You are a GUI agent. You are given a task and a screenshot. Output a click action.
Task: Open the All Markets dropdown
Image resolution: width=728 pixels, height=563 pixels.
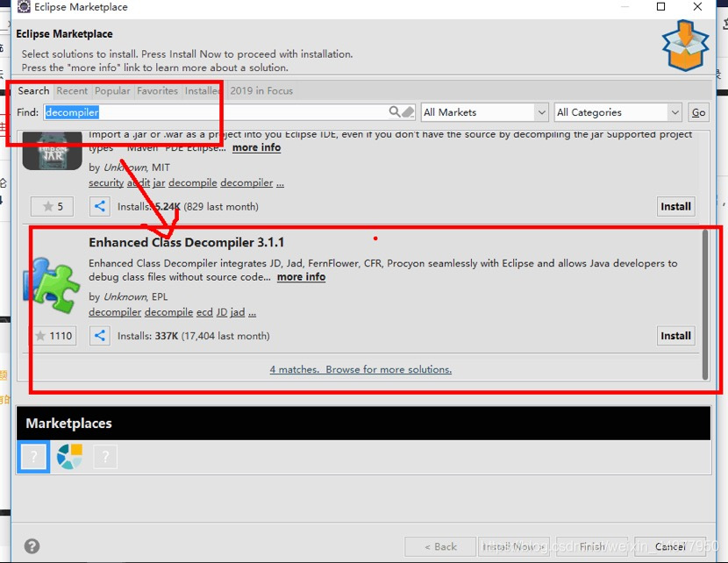[485, 112]
